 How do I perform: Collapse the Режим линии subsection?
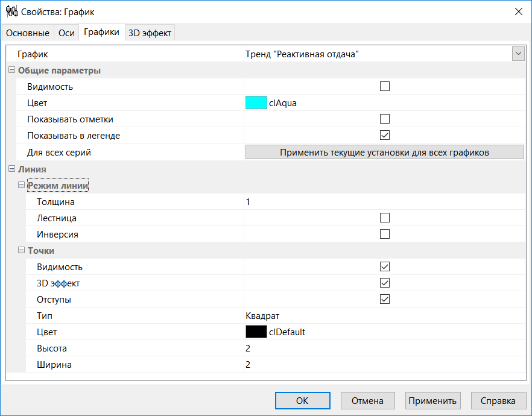[x=21, y=185]
